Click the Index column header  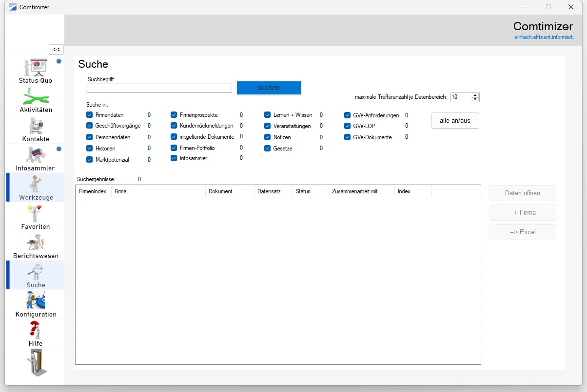(413, 191)
